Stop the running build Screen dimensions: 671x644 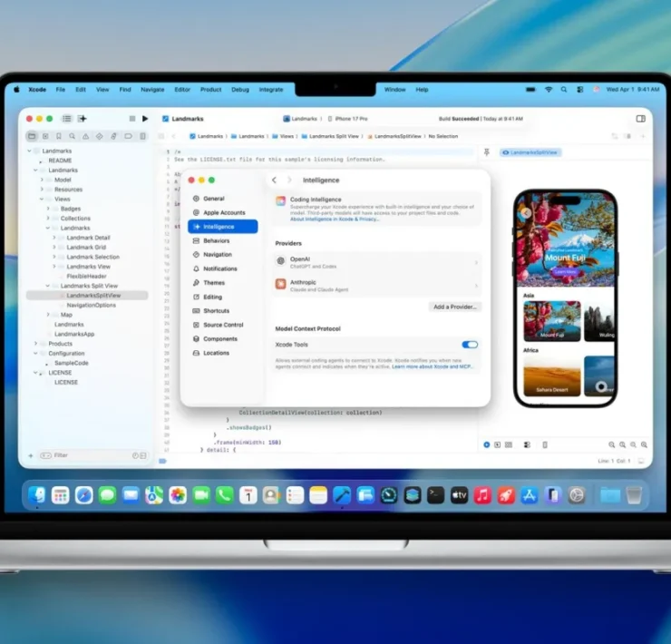coord(132,119)
